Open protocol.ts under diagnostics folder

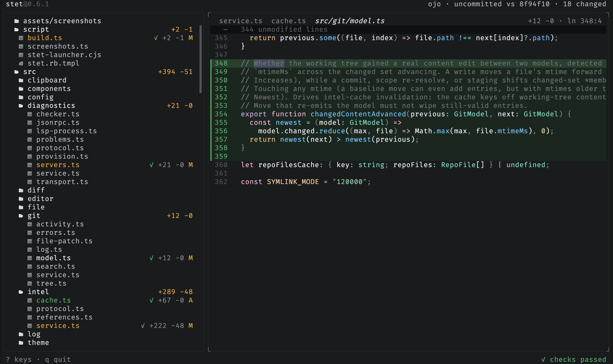click(x=60, y=148)
